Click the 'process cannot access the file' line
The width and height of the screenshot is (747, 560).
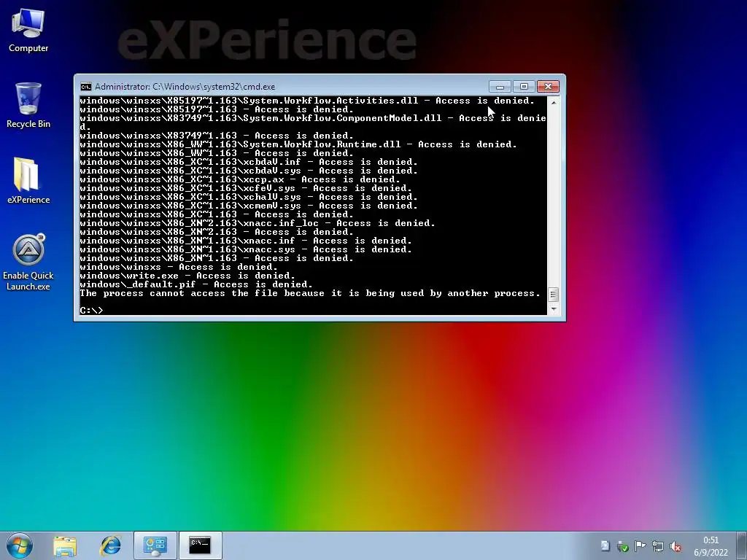(x=310, y=293)
